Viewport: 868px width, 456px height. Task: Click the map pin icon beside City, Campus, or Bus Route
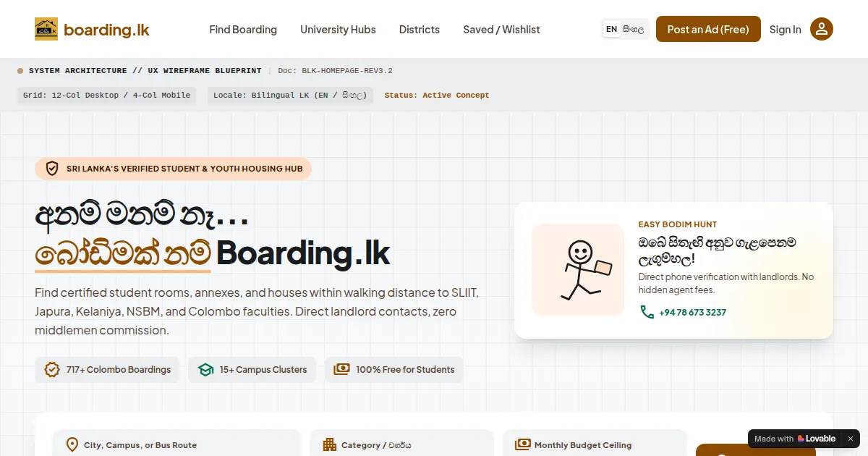pyautogui.click(x=72, y=444)
